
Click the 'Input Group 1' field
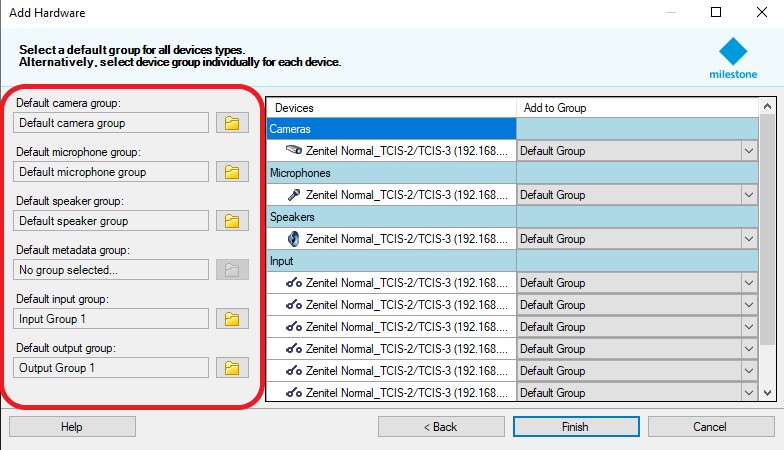(x=111, y=319)
